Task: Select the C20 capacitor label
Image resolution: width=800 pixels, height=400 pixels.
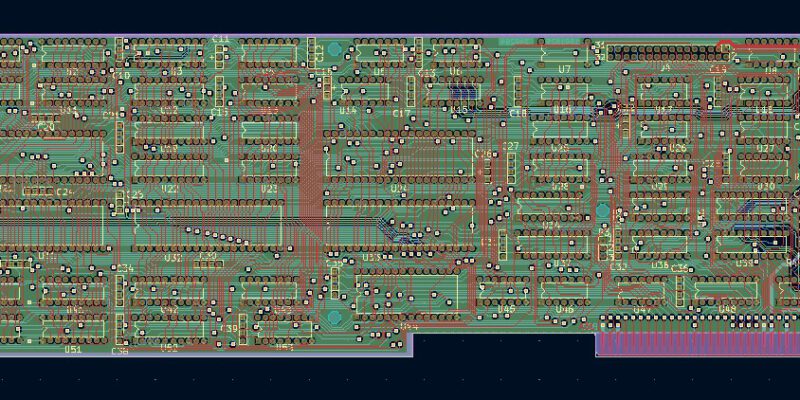Action: 46,127
